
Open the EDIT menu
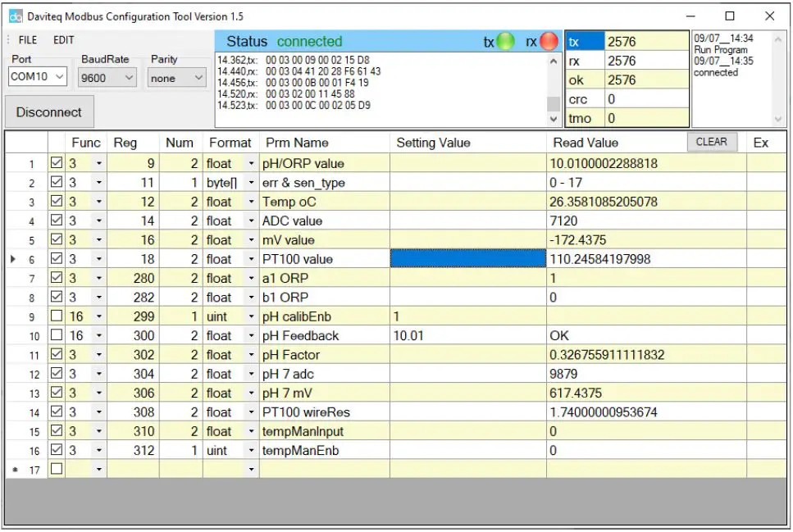(64, 40)
